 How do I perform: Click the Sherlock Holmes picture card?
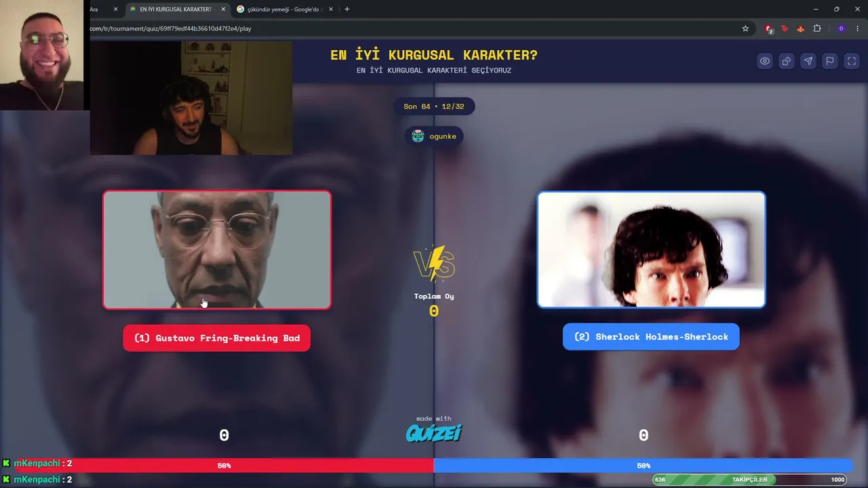pos(651,249)
